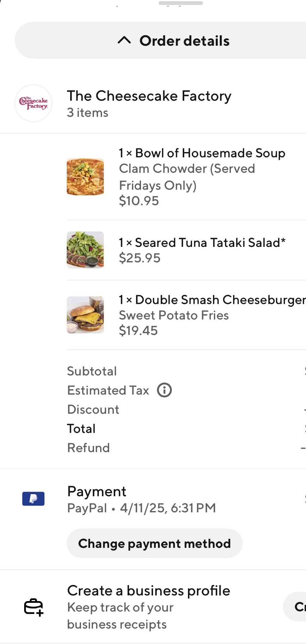Tap the business profile briefcase icon
The image size is (306, 644).
(33, 607)
